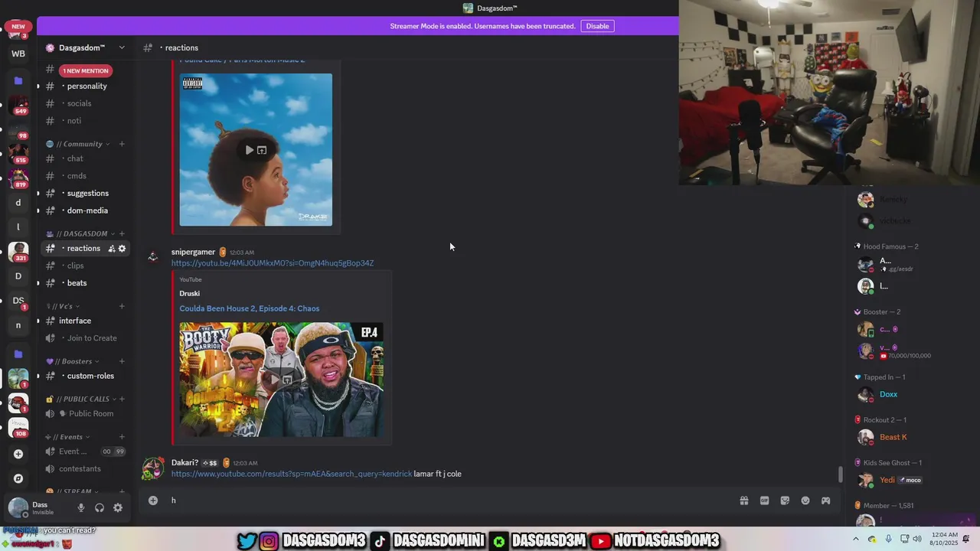The width and height of the screenshot is (980, 551).
Task: Select the WB server icon
Action: (x=18, y=54)
